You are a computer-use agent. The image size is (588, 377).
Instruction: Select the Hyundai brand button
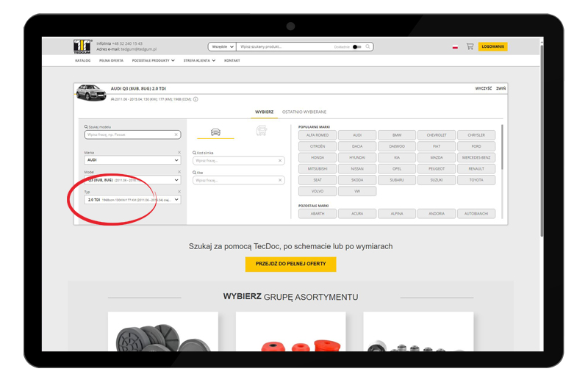pos(357,157)
